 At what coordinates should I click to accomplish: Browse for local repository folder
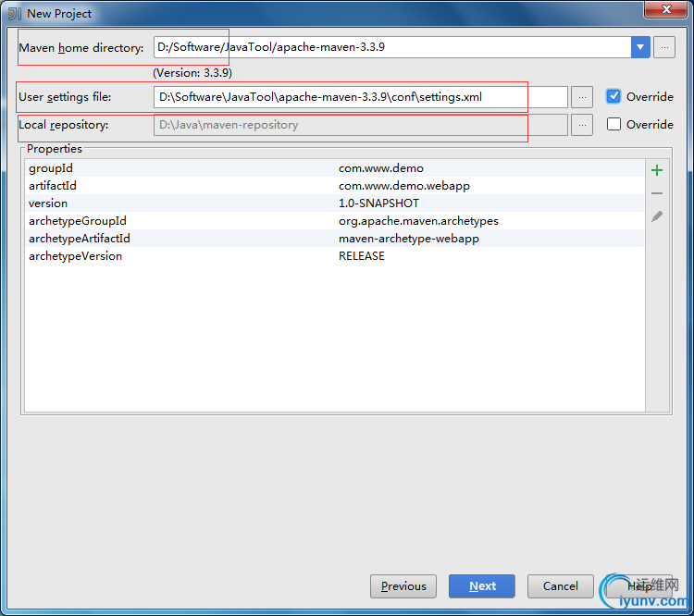coord(582,125)
